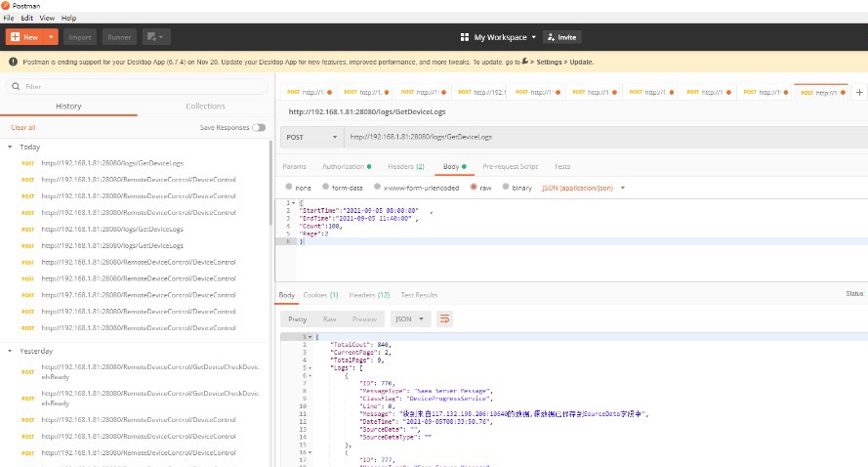Click the request URL input field
Viewport: 868px width, 467px height.
coord(586,137)
